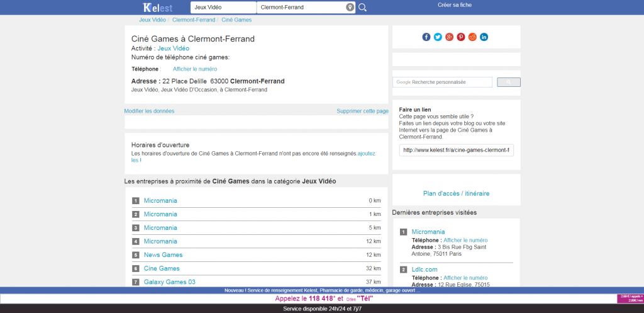Click Modifier les données
Image resolution: width=644 pixels, height=313 pixels.
point(149,111)
